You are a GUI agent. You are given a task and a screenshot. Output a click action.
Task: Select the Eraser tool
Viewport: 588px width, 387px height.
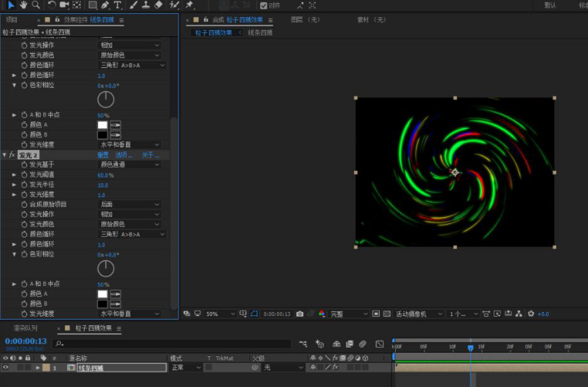pos(158,5)
